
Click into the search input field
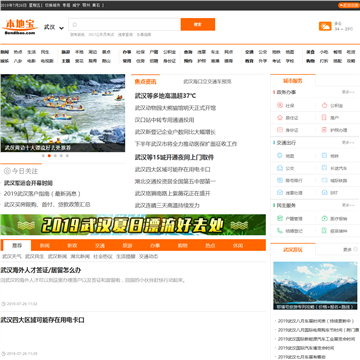click(x=125, y=24)
